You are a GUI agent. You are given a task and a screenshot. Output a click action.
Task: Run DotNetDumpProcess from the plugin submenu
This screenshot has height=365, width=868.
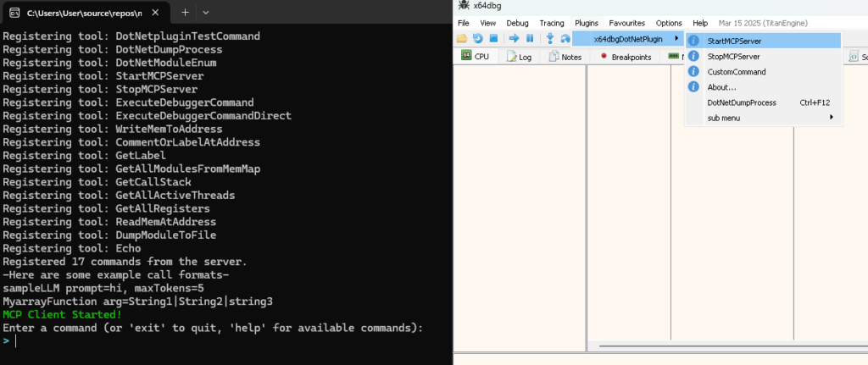(764, 102)
